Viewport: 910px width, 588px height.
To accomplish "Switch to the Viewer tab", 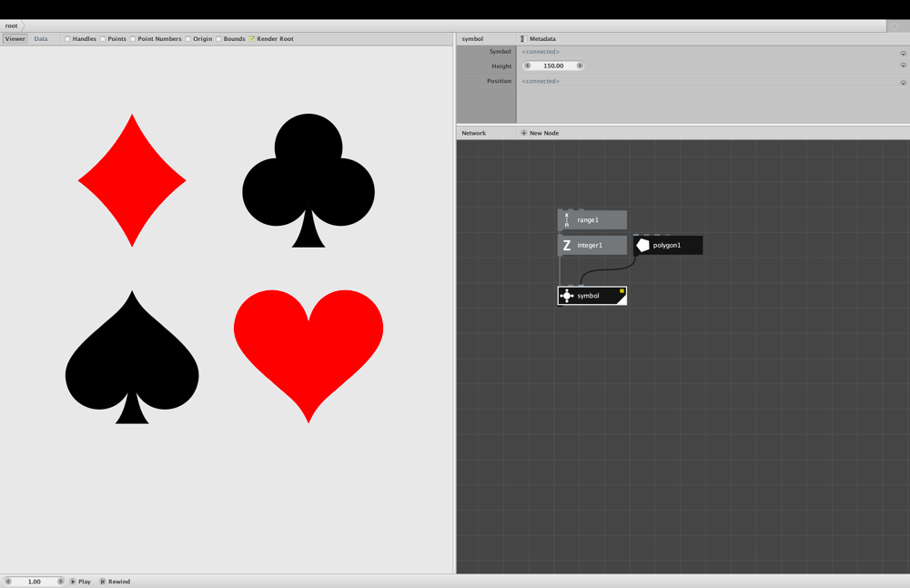I will [x=15, y=39].
